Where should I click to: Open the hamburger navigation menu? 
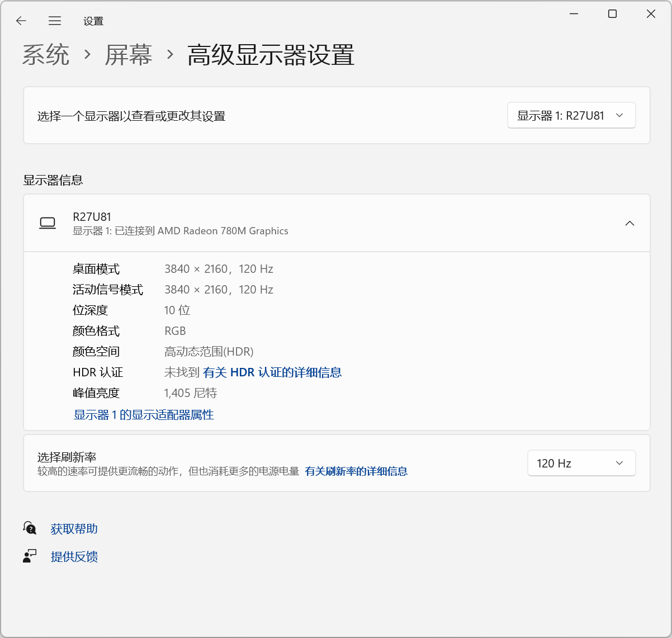[55, 21]
